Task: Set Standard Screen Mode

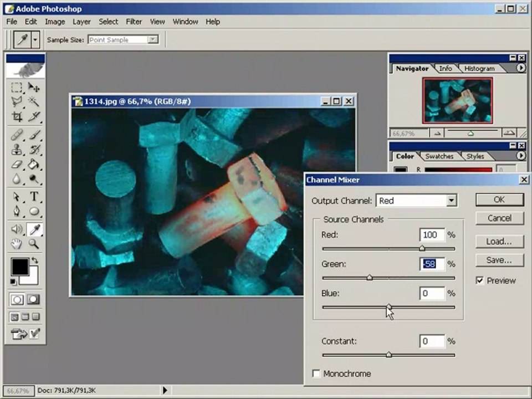Action: click(x=14, y=317)
